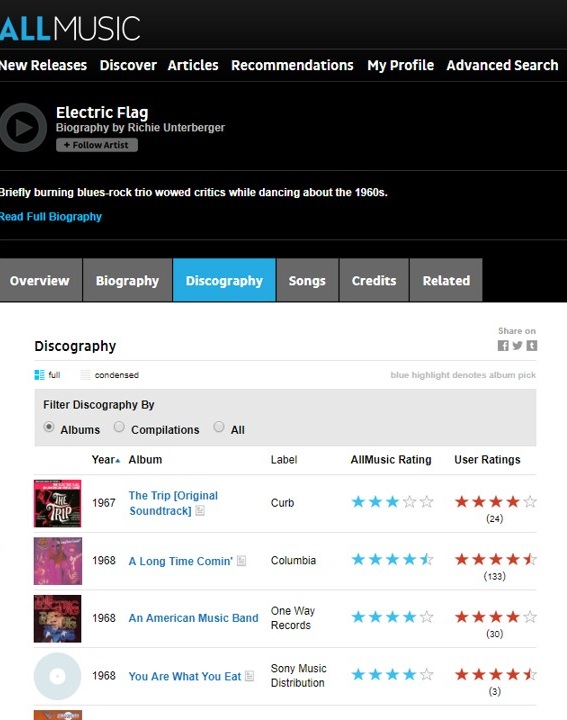Image resolution: width=567 pixels, height=720 pixels.
Task: Go to New Releases menu
Action: pos(43,65)
